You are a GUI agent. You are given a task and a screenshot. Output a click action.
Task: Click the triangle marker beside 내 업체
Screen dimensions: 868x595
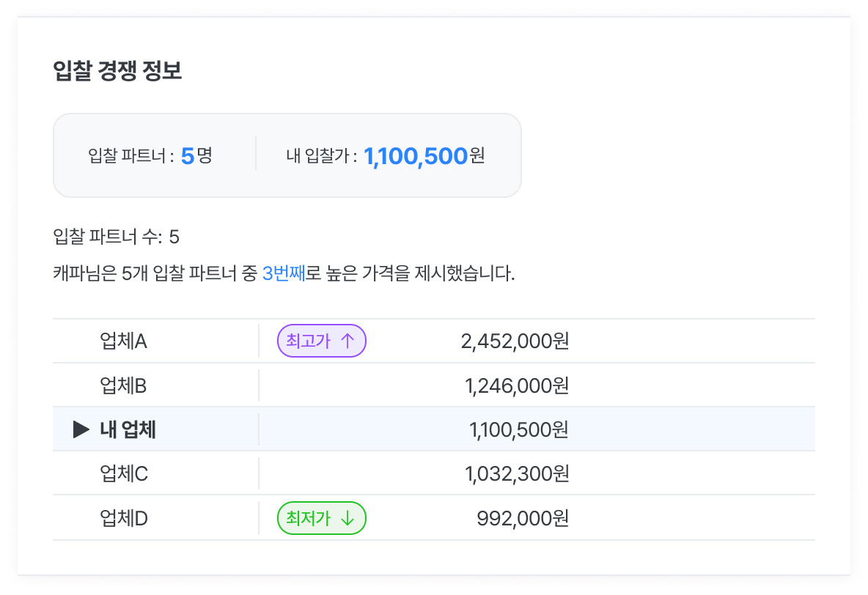tap(81, 429)
